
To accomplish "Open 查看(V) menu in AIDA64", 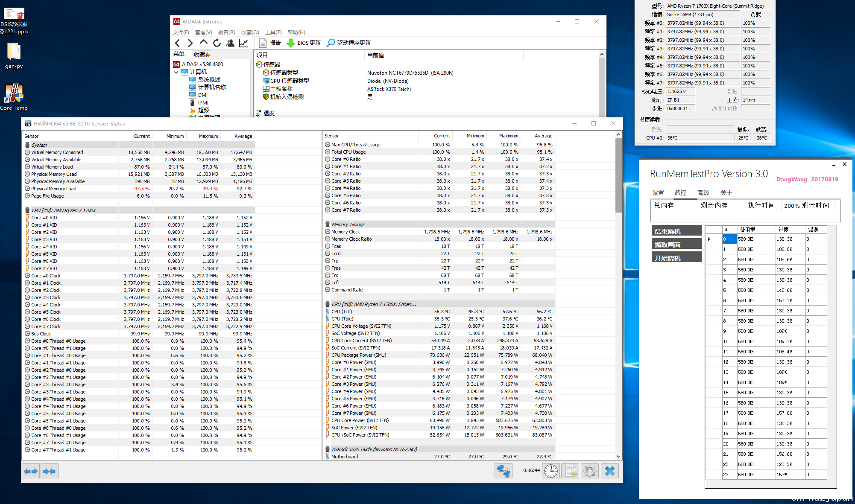I will point(203,32).
